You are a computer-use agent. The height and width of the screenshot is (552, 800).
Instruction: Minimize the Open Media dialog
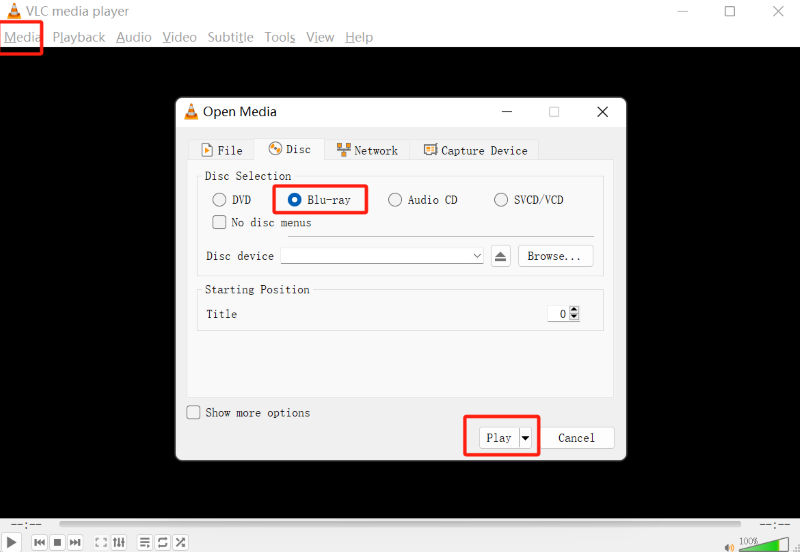[x=507, y=112]
